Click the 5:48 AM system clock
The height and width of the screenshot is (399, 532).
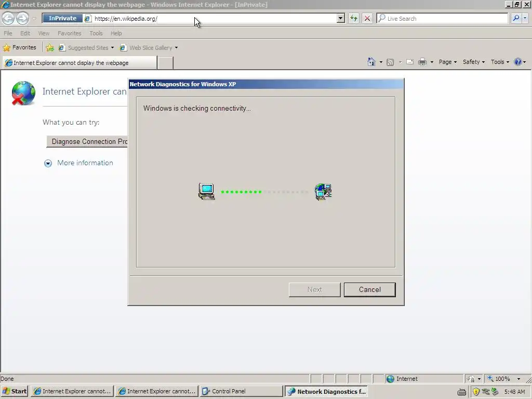point(514,392)
